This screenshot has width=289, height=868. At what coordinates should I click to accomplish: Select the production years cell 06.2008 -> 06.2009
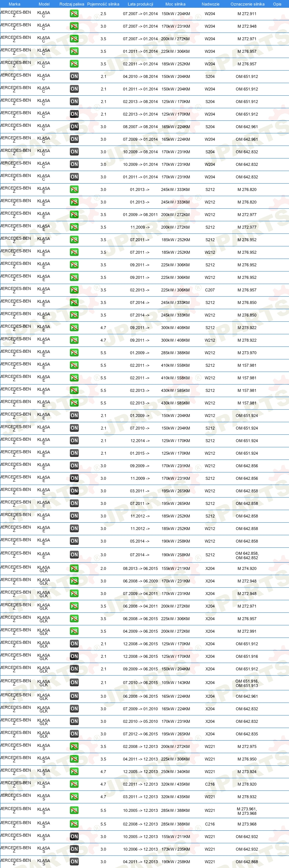coord(140,581)
